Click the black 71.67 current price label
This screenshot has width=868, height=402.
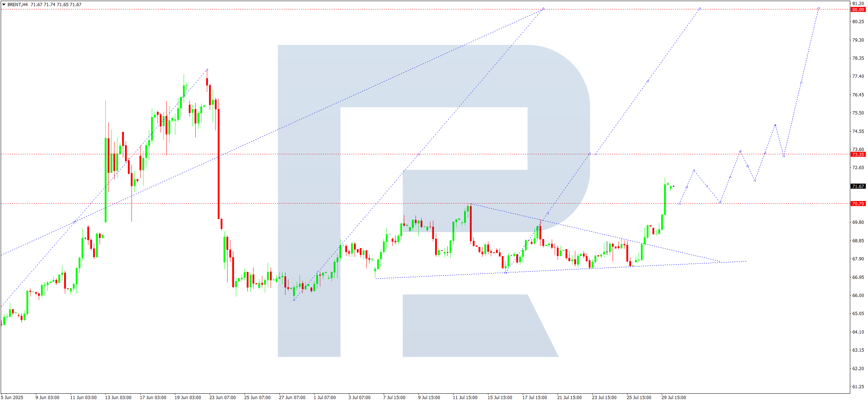pos(858,187)
